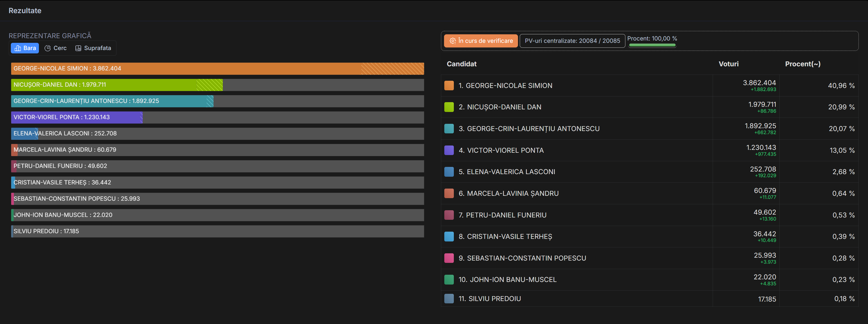Click the Elena-Valerica Lasconi bar label

click(x=65, y=133)
